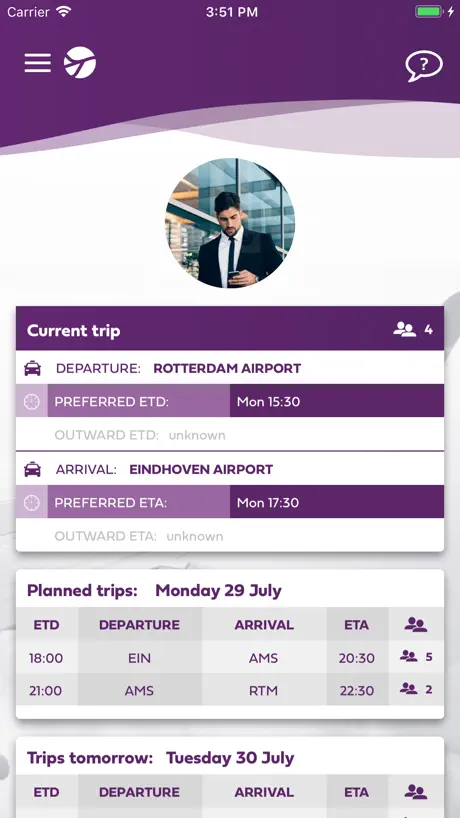
Task: Open the help chat bubble icon
Action: click(x=424, y=65)
